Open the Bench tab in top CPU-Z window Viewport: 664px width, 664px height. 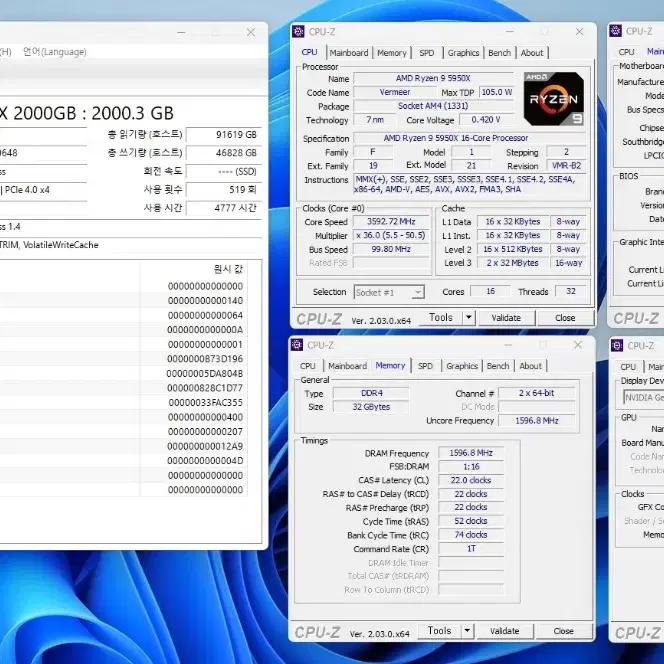(500, 53)
